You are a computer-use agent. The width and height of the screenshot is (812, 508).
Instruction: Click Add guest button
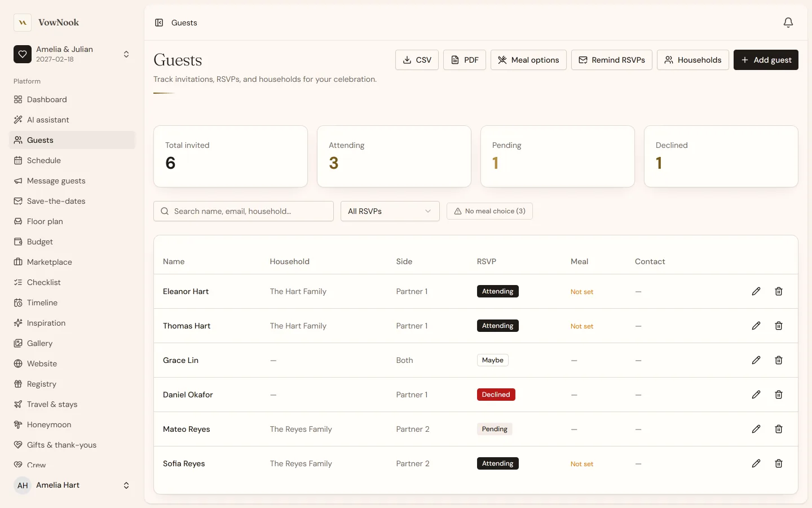click(766, 60)
